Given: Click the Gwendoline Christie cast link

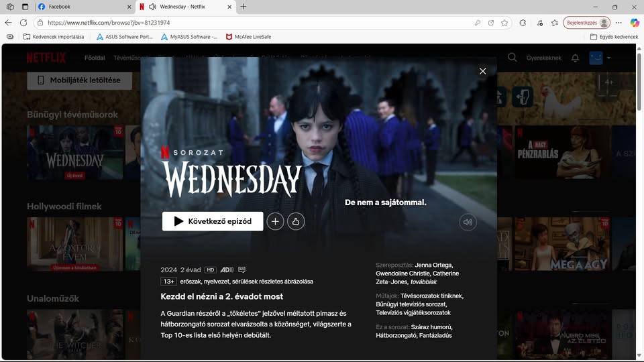Looking at the screenshot, I should coord(402,274).
